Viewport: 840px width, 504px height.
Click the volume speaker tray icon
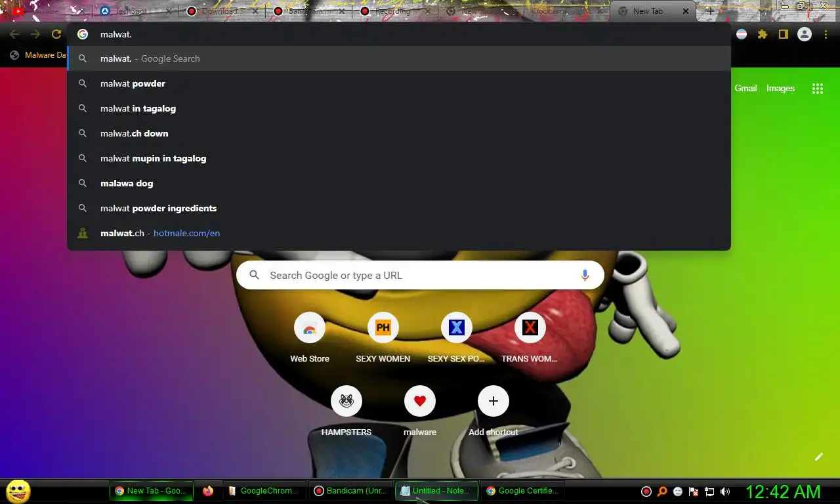[x=725, y=492]
